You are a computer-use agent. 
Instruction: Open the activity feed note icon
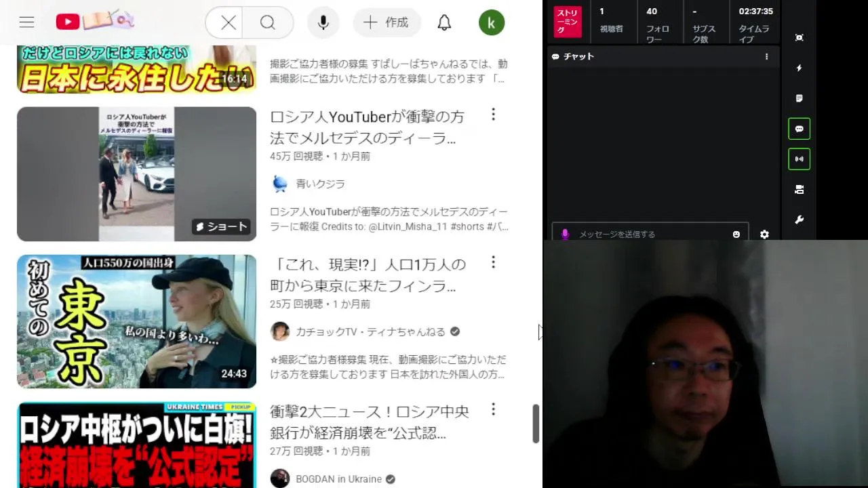click(x=800, y=98)
